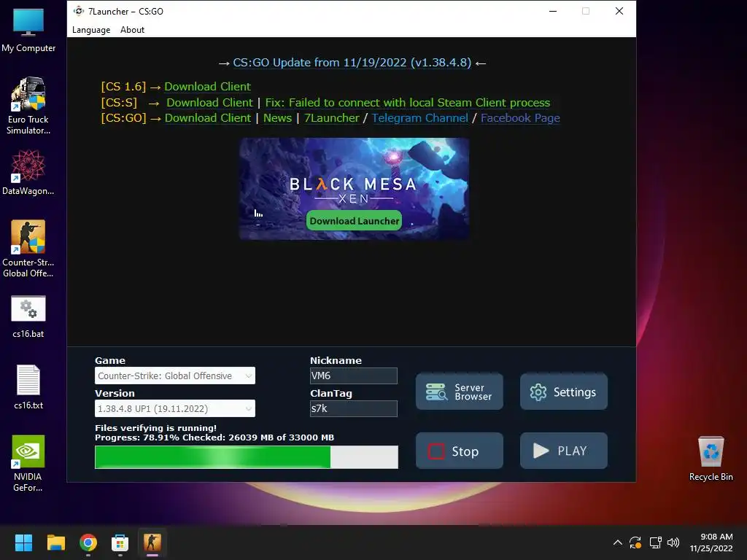
Task: Open the CS:GO News link
Action: coord(277,117)
